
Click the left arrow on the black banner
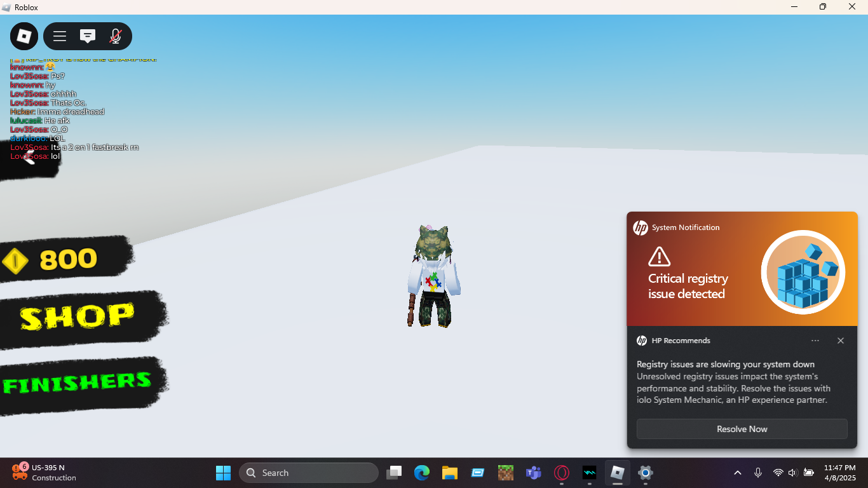(x=29, y=159)
